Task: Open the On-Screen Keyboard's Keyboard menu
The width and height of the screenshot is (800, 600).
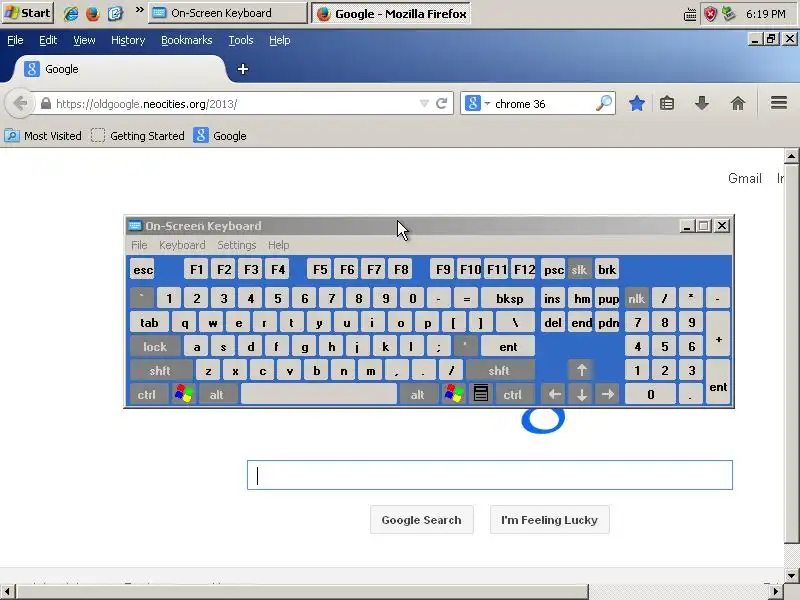Action: pos(182,245)
